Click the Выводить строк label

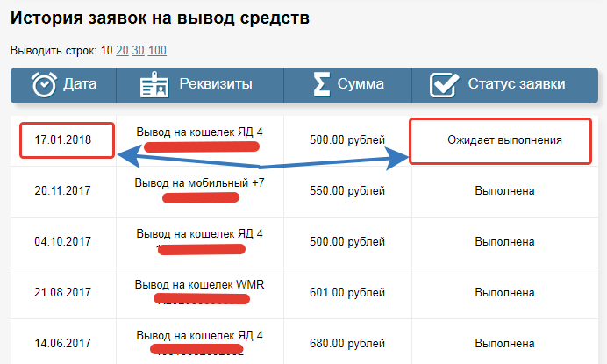[54, 51]
